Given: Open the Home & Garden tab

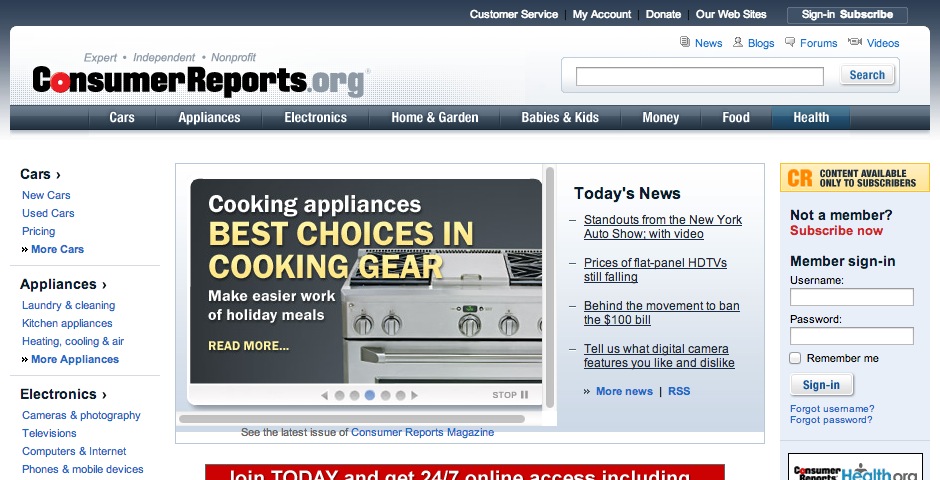Looking at the screenshot, I should pyautogui.click(x=435, y=117).
